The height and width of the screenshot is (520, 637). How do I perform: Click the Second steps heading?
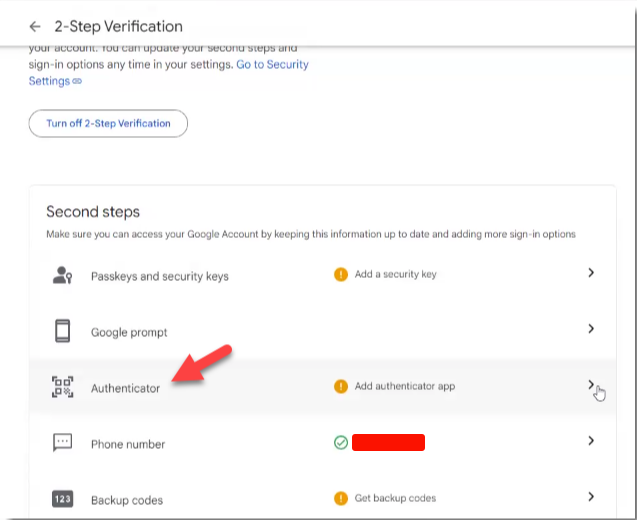pos(93,212)
